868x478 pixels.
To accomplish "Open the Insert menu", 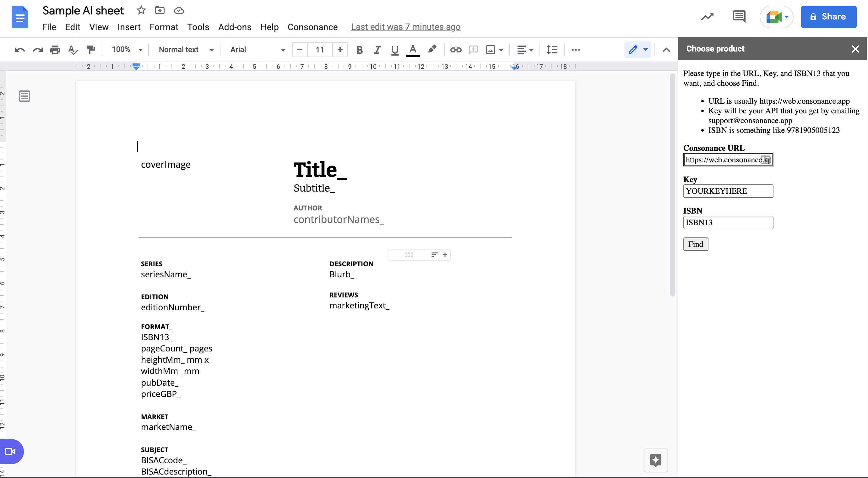I will (x=129, y=27).
